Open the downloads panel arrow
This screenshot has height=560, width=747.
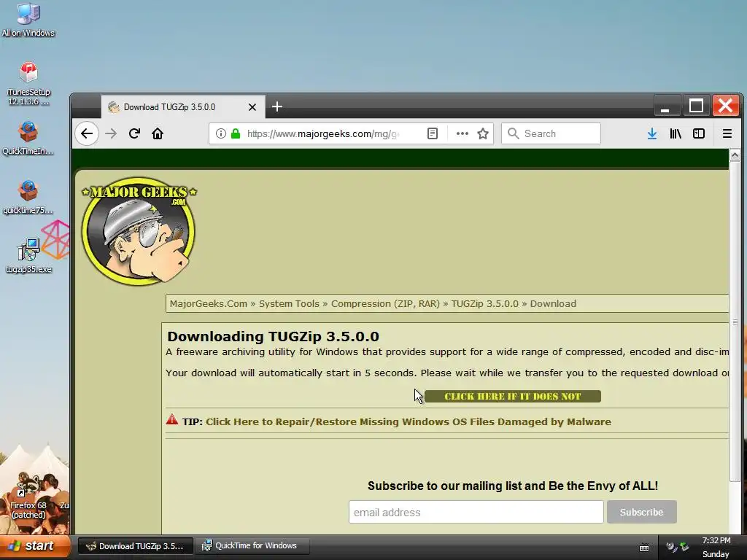pos(652,134)
